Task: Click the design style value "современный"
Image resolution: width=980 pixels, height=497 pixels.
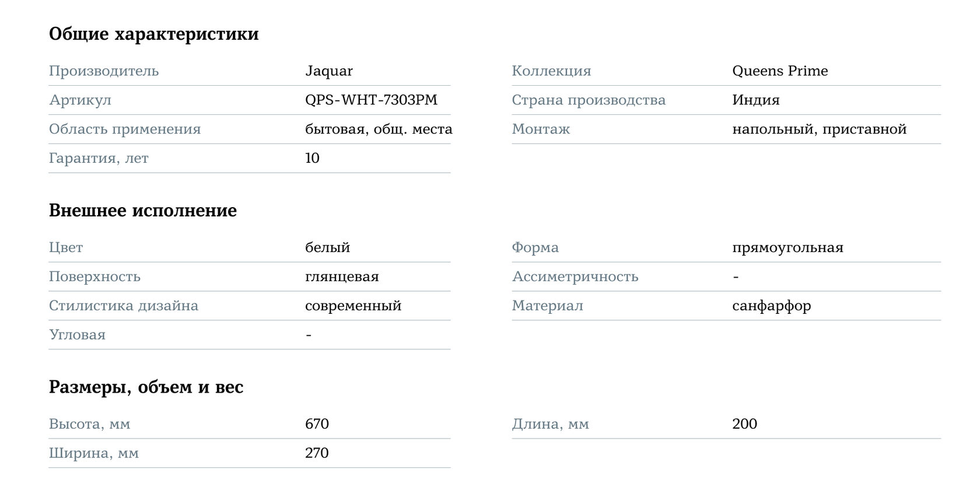Action: [353, 306]
